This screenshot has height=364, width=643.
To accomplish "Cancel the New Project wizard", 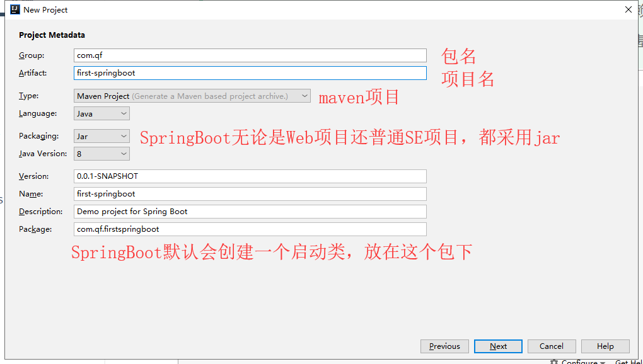I will 552,346.
